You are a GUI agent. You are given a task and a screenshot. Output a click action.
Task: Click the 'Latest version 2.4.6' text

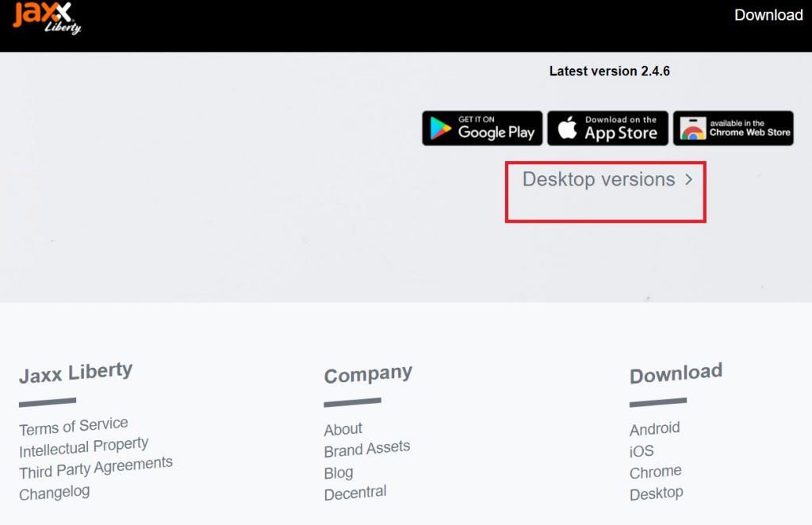click(610, 71)
